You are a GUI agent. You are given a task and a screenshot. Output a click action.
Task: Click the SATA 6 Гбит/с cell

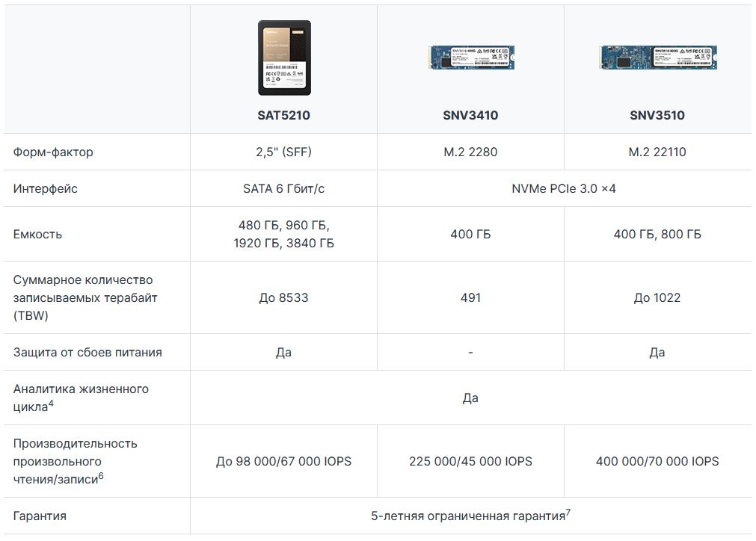pos(283,188)
